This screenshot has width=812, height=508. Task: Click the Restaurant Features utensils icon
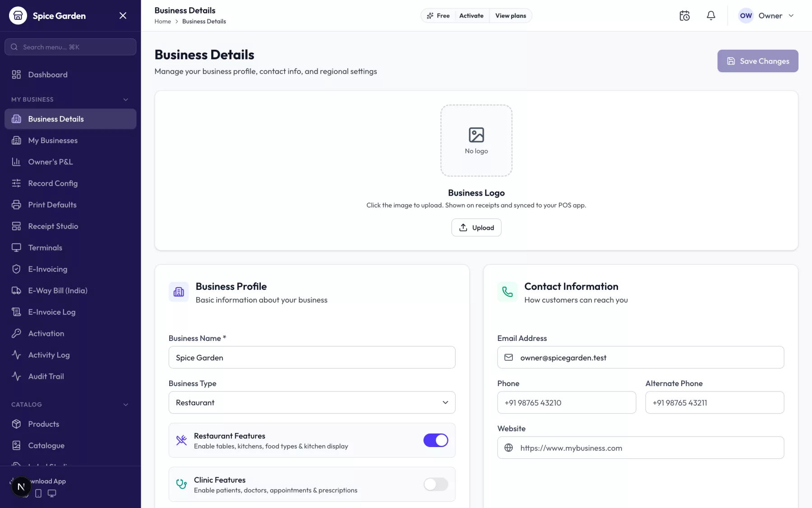click(x=181, y=440)
